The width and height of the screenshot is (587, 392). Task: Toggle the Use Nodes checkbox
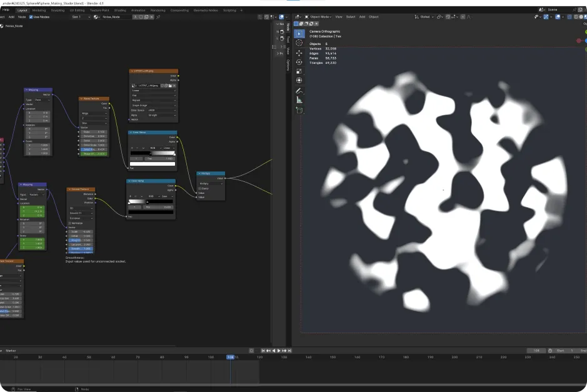click(31, 17)
